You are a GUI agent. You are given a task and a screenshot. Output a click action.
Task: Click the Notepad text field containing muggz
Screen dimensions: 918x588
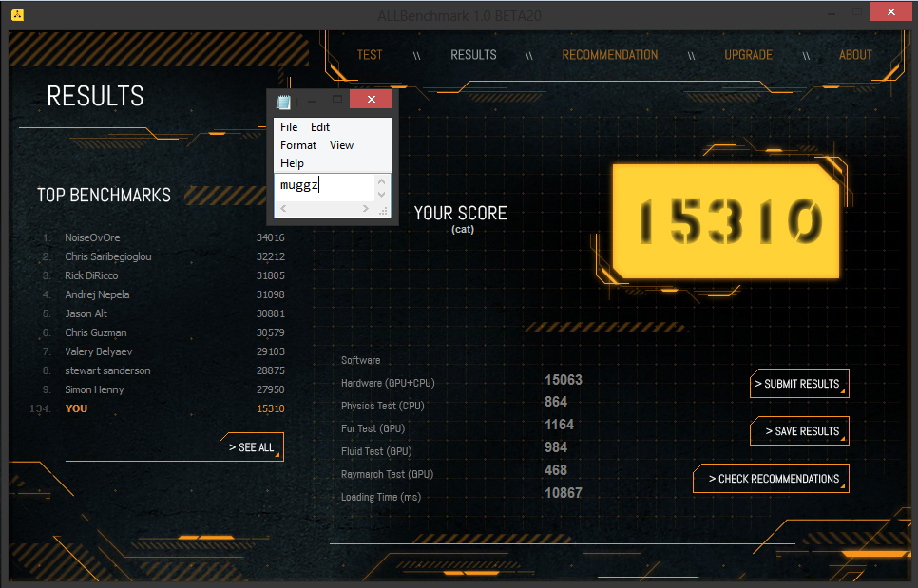325,186
